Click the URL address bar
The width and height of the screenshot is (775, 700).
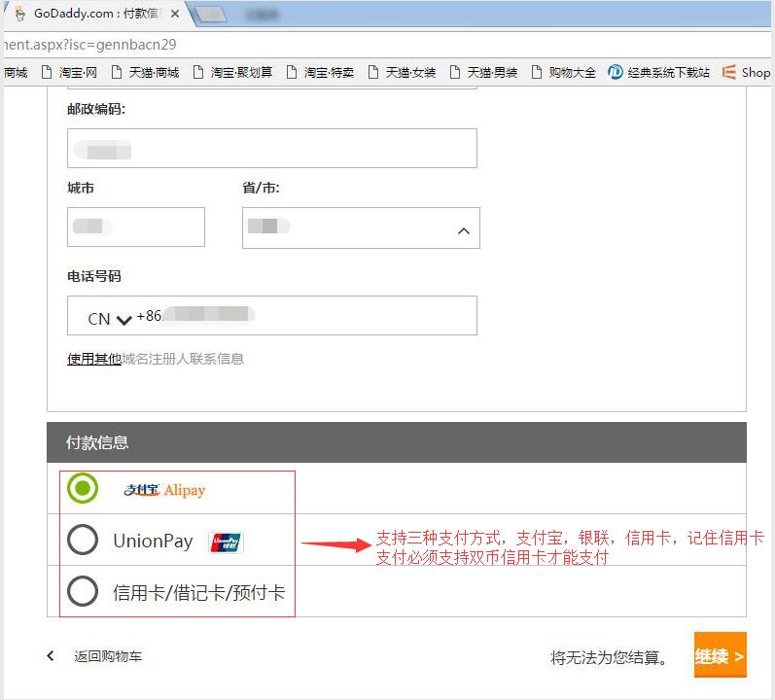387,45
